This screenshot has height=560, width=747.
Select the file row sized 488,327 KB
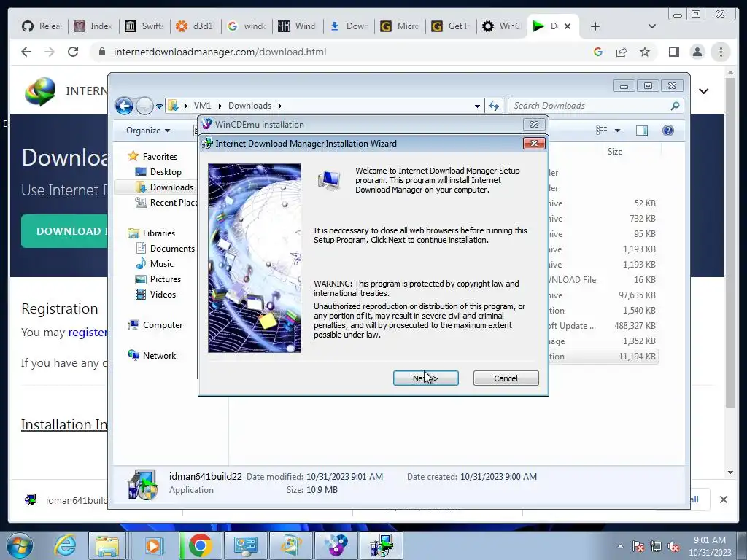(603, 326)
